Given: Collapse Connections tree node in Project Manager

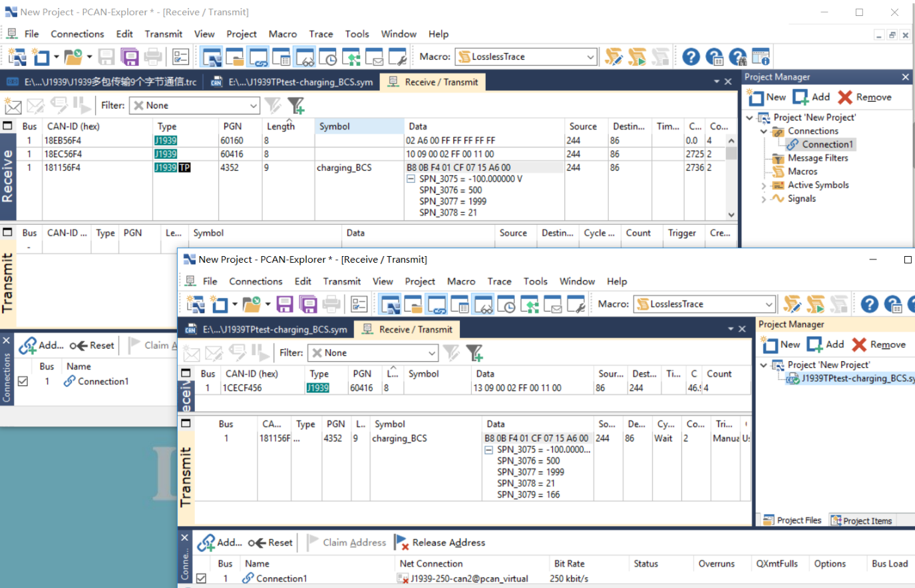Looking at the screenshot, I should [764, 131].
